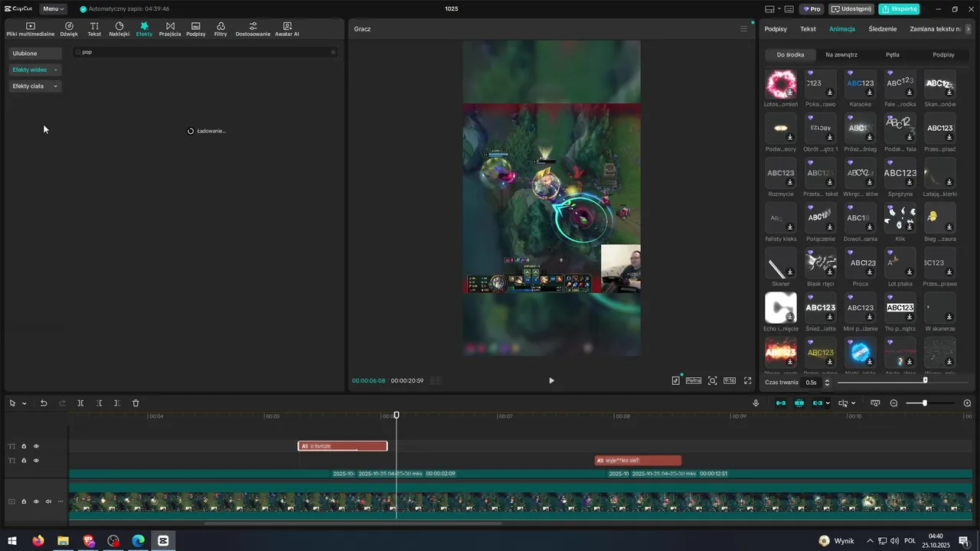Screen dimensions: 980x551
Task: Toggle visibility of the main video track
Action: pos(36,502)
